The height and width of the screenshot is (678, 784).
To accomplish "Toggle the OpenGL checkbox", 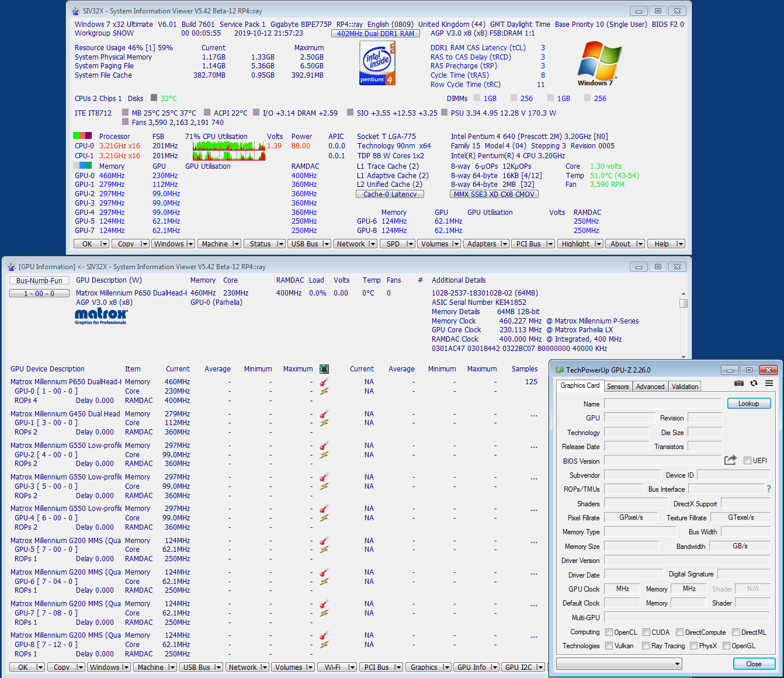I will click(x=726, y=645).
